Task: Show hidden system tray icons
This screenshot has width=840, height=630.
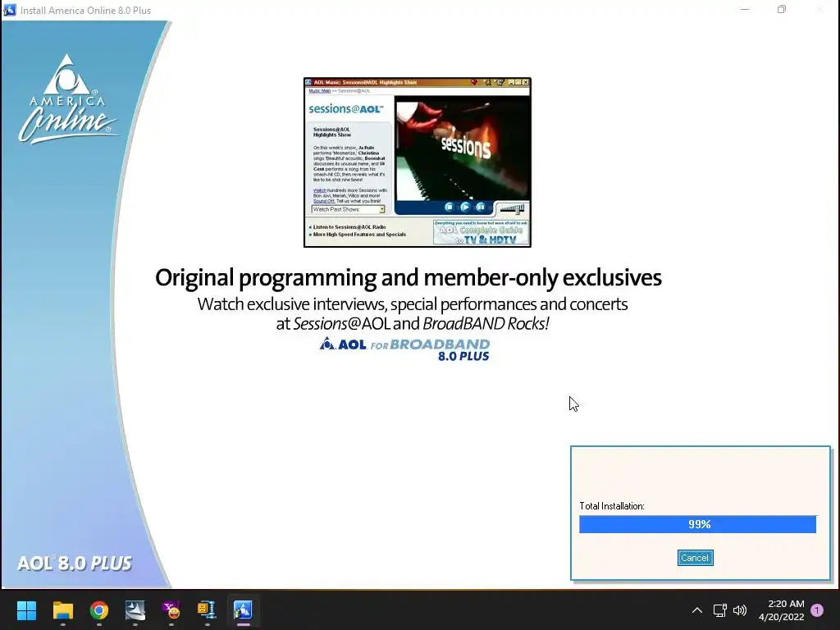Action: (x=697, y=610)
